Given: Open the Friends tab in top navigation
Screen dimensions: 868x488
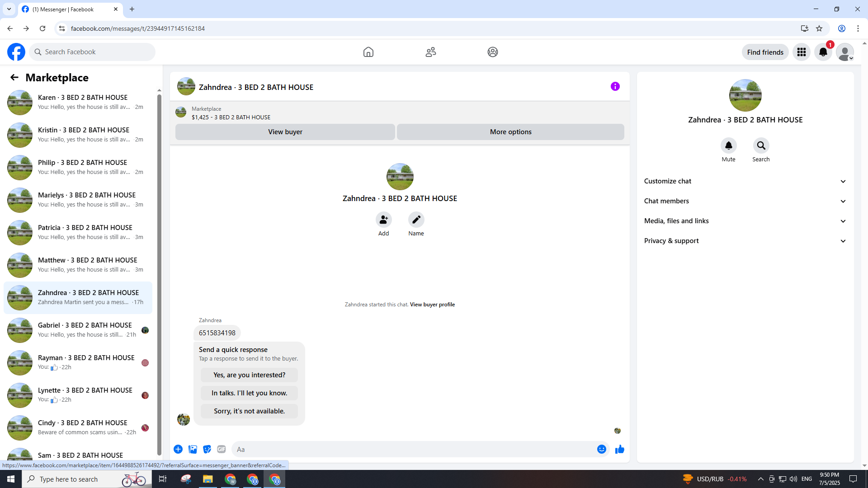Looking at the screenshot, I should coord(430,52).
